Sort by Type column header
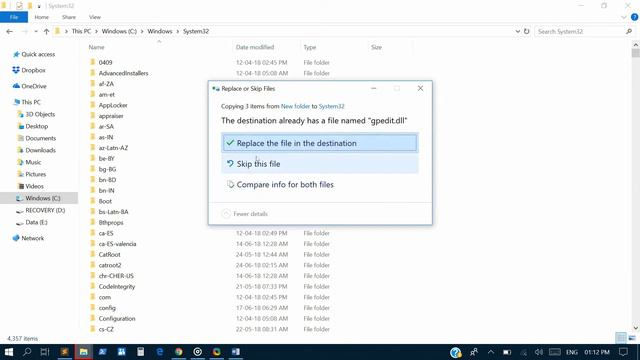 tap(310, 47)
